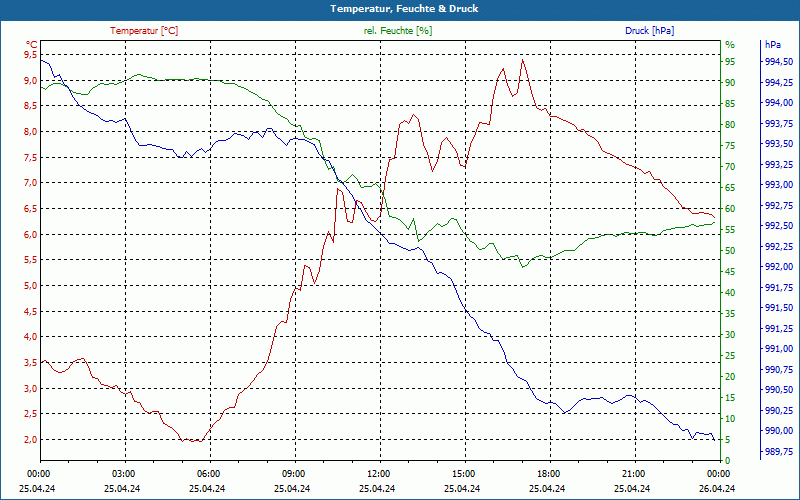Click the 18:00 time label
Viewport: 800px width, 500px height.
547,474
